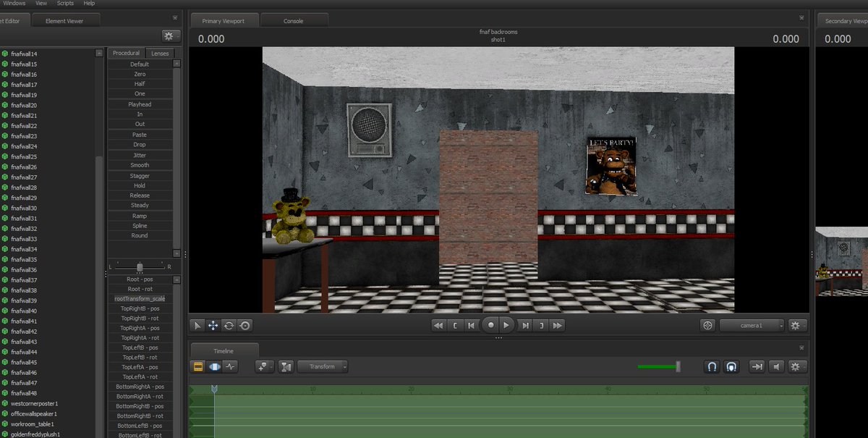Apply the Default procedural preset

click(x=140, y=64)
